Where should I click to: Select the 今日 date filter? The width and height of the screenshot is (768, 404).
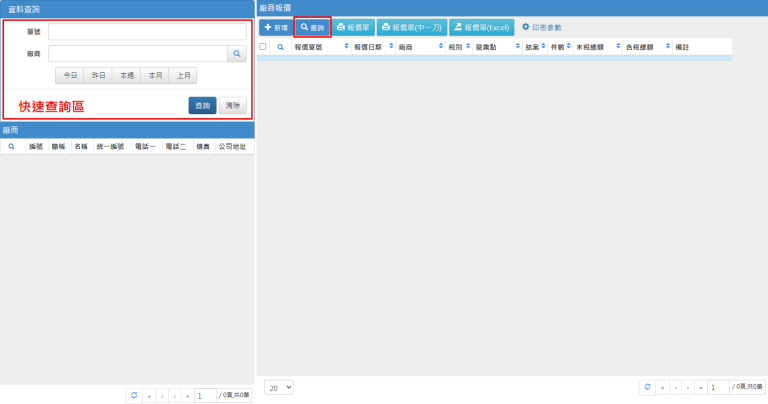click(x=70, y=75)
